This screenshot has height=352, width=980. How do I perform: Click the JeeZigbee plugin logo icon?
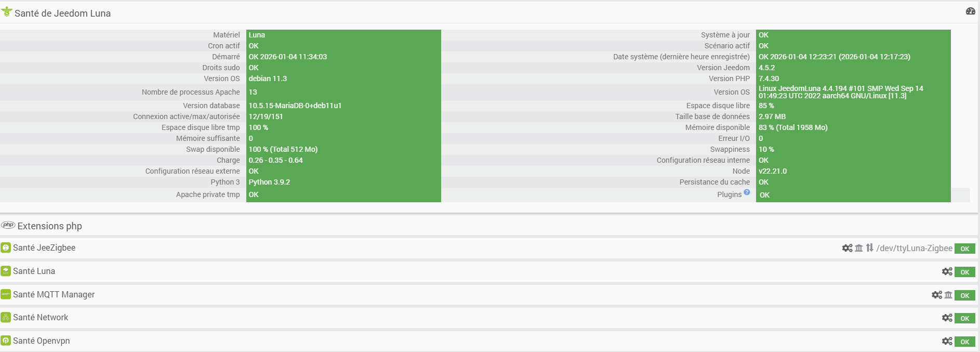click(x=6, y=248)
